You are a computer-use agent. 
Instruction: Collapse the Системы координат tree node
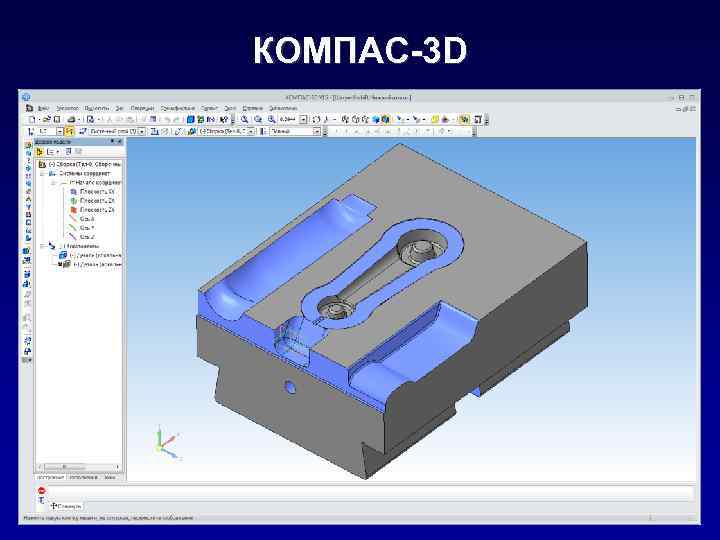[x=42, y=174]
